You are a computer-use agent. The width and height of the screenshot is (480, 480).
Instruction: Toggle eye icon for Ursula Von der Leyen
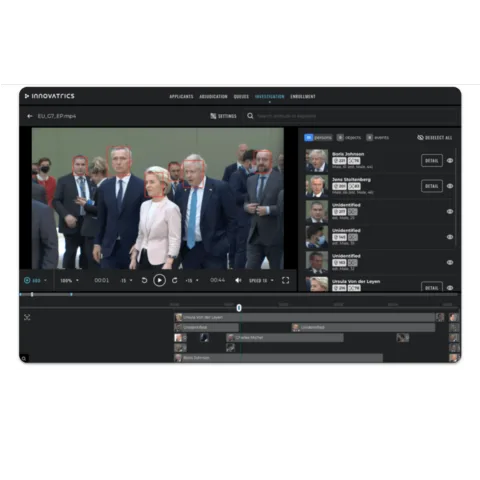[x=450, y=288]
